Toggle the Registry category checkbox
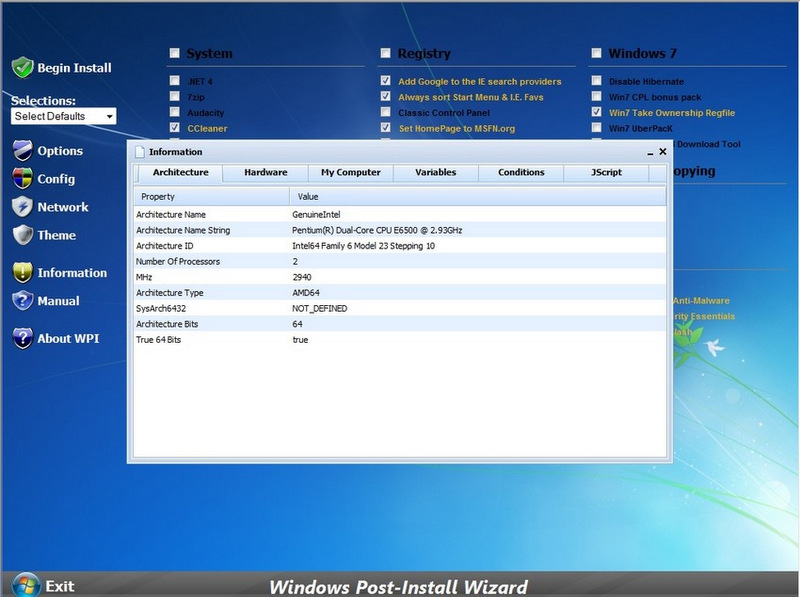The image size is (800, 597). pos(386,53)
